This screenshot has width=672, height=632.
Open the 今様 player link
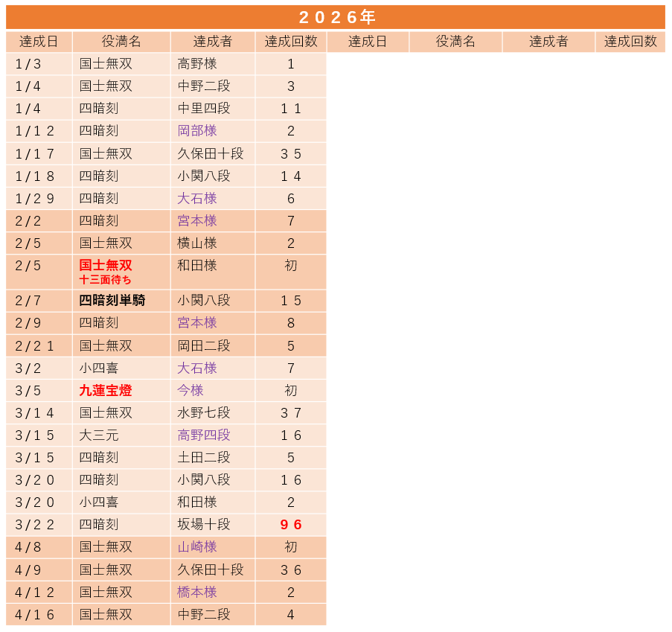pyautogui.click(x=191, y=391)
